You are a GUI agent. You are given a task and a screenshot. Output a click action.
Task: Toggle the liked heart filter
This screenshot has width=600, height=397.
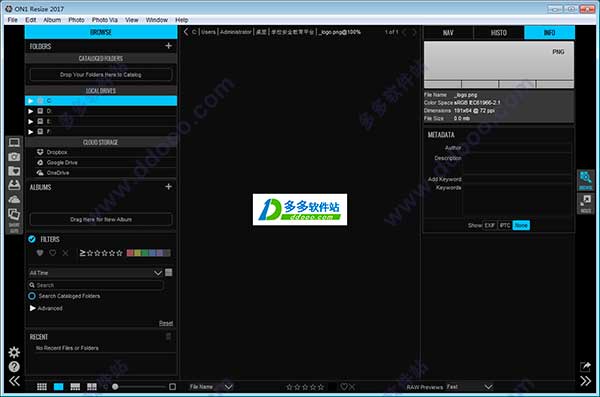40,253
